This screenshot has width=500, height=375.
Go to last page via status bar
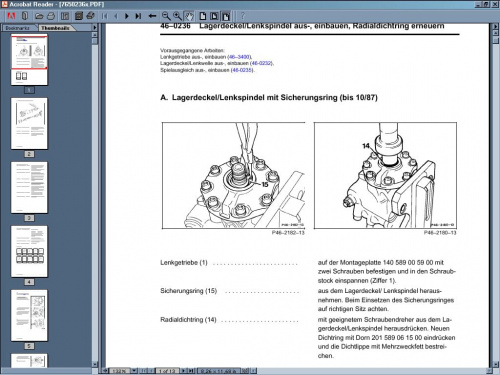coord(191,371)
